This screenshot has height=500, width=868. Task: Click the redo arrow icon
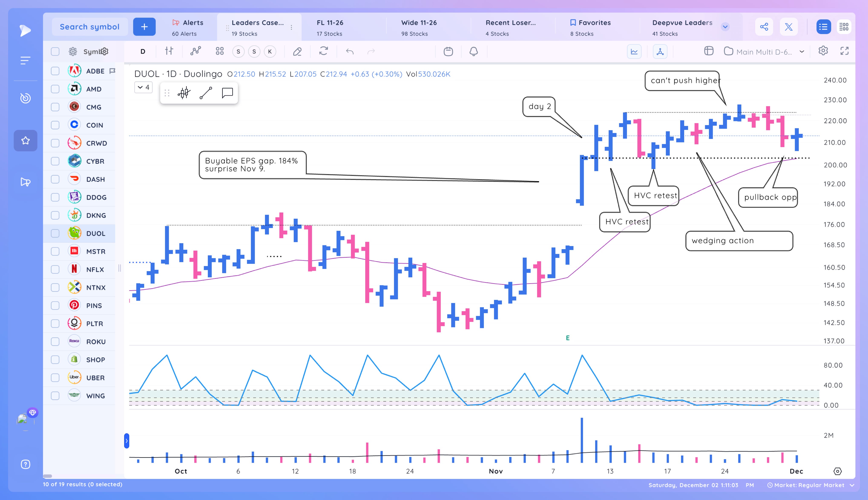[371, 52]
